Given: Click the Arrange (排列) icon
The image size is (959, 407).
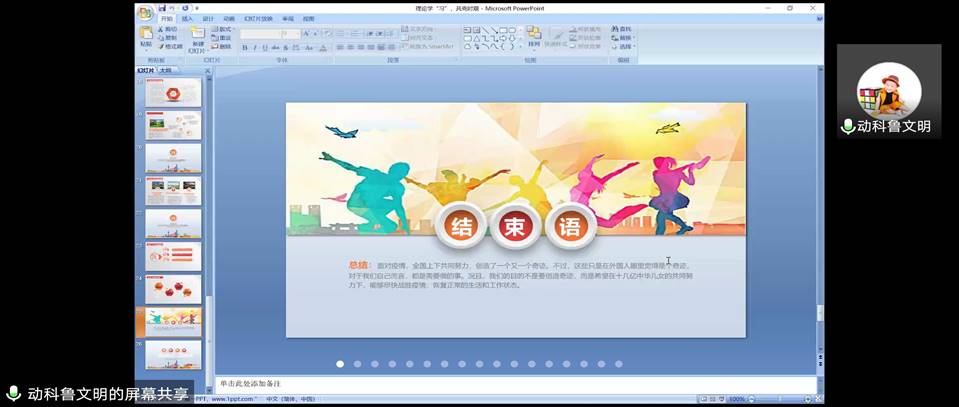Looking at the screenshot, I should 534,36.
